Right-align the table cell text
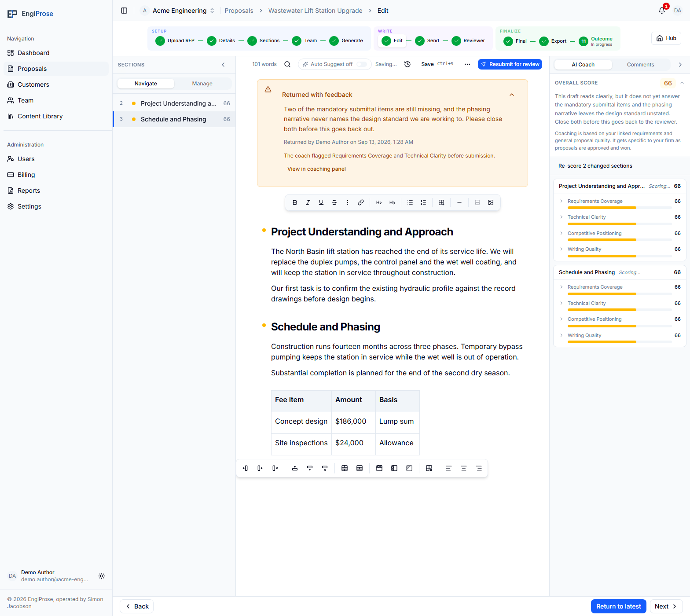This screenshot has width=690, height=616. pyautogui.click(x=479, y=468)
